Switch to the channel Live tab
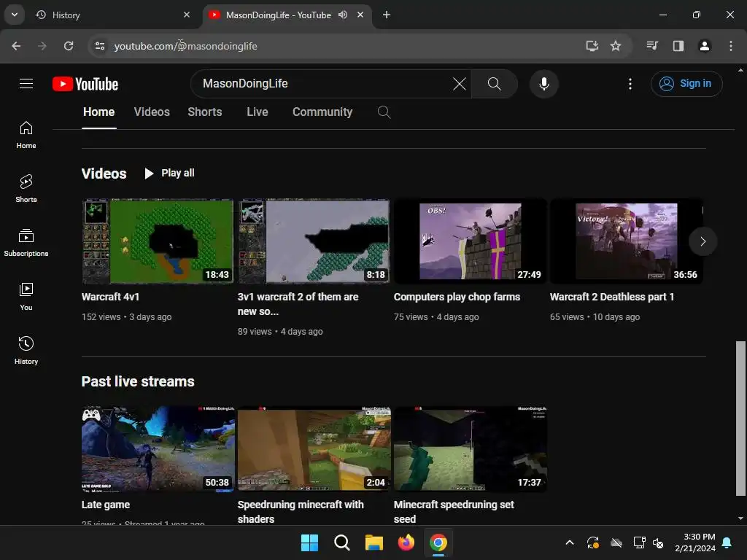 [258, 112]
